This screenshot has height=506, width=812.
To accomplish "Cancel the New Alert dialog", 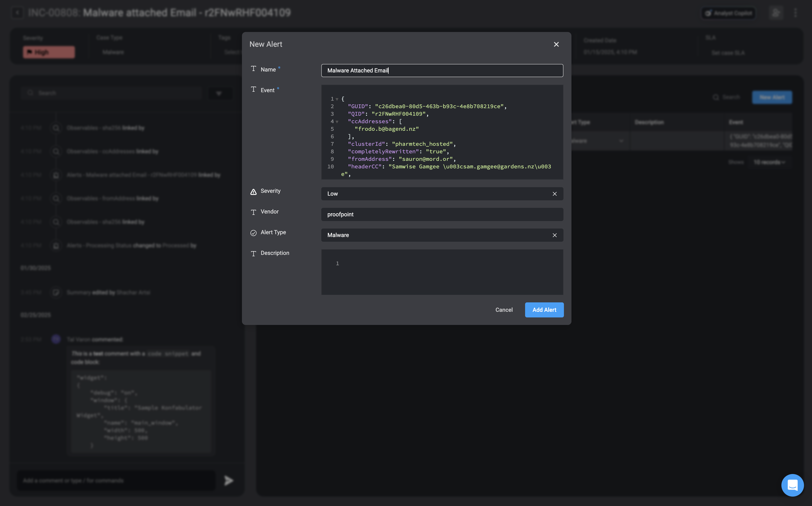I will tap(504, 310).
